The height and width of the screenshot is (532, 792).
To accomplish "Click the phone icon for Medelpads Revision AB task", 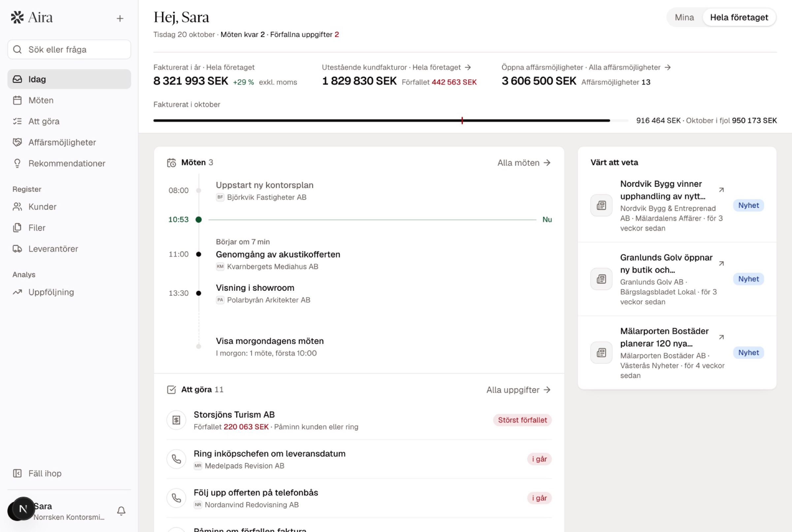I will [176, 459].
